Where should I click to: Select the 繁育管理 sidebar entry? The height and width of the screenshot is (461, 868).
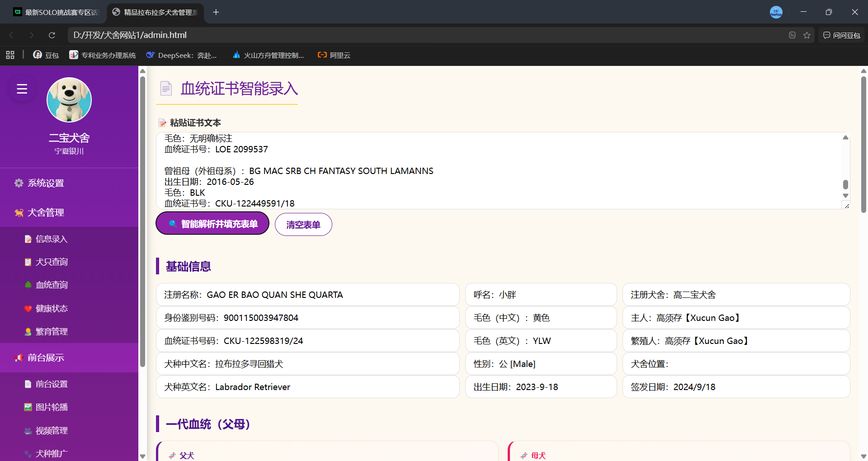click(52, 331)
